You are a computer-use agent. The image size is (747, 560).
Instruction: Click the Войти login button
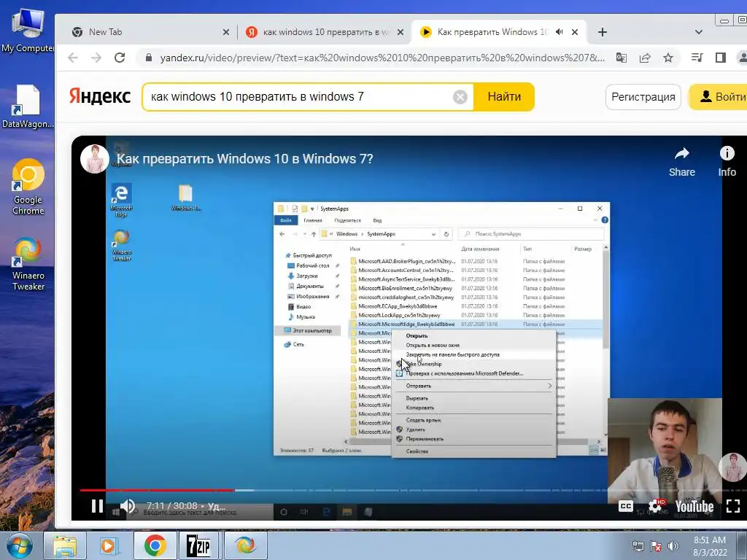point(719,97)
